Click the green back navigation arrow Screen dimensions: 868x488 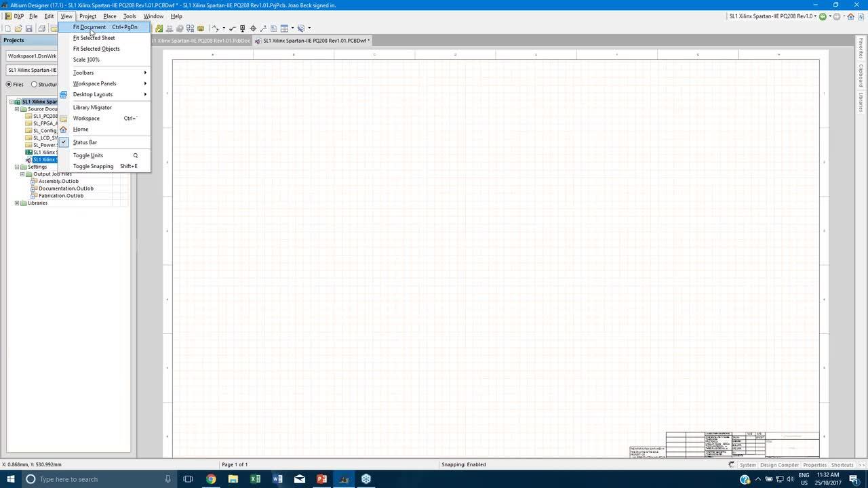pos(823,16)
